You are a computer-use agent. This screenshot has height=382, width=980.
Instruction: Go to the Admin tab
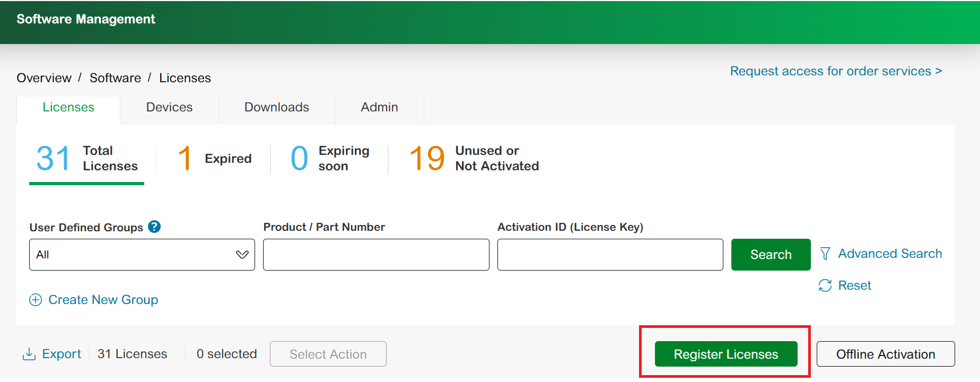(379, 107)
